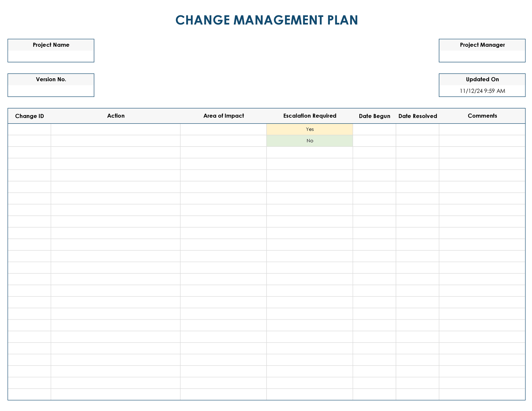Select the No escalation option
Viewport: 532px width, 411px height.
pos(310,140)
